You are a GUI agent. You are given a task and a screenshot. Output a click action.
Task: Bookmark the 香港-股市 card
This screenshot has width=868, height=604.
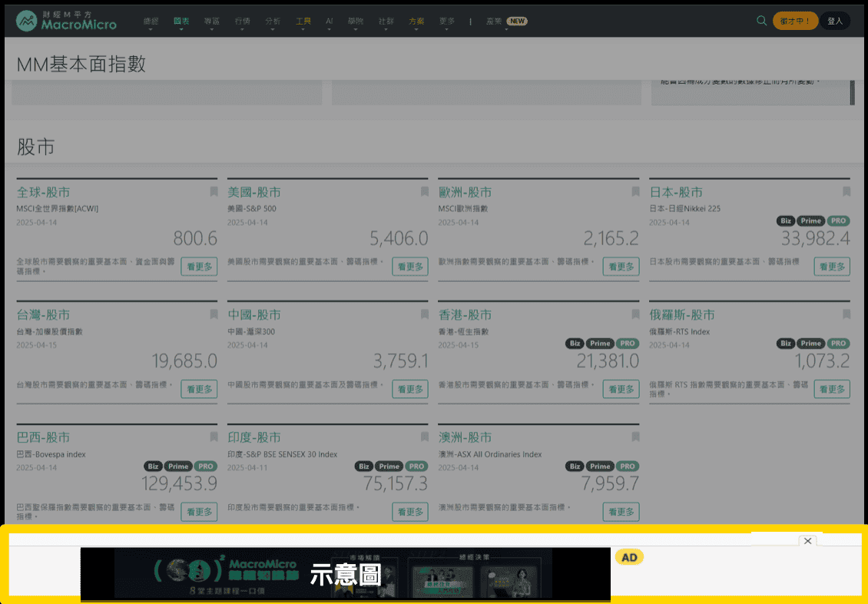pos(635,314)
